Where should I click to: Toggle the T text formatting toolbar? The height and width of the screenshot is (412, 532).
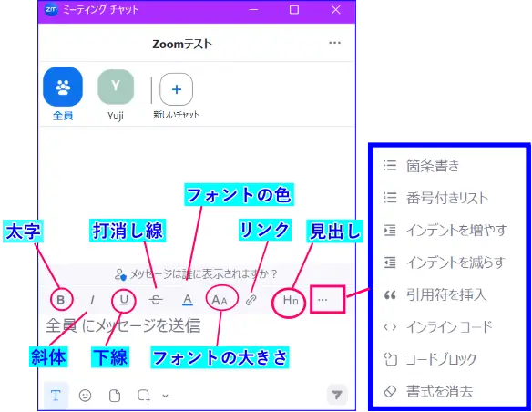pos(56,396)
